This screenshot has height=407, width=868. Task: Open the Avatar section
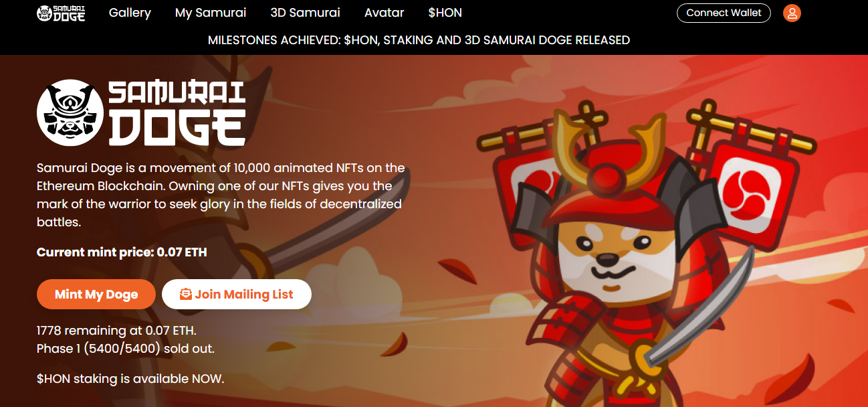pos(384,13)
